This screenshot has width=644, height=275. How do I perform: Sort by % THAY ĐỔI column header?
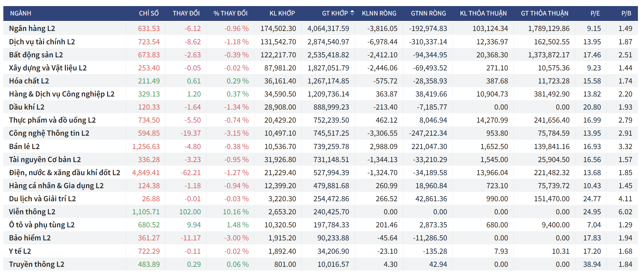click(230, 13)
